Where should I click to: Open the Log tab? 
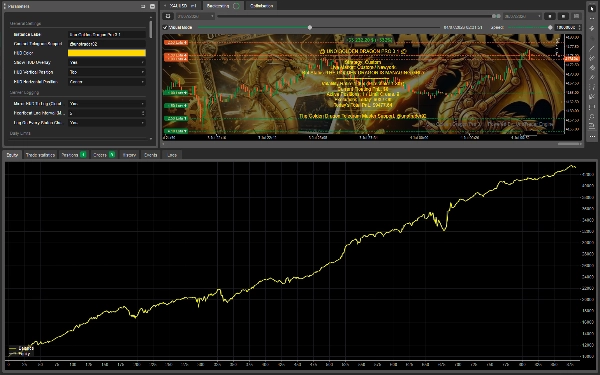(172, 155)
